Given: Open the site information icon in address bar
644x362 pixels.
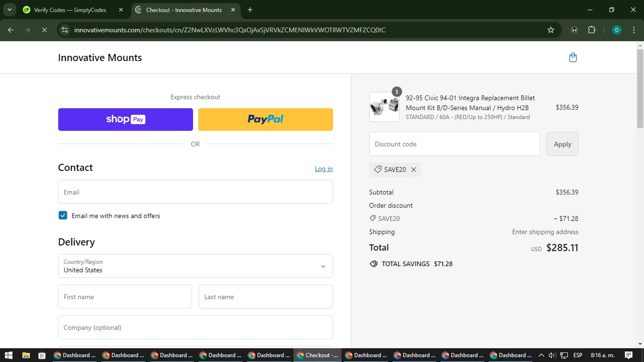Looking at the screenshot, I should pyautogui.click(x=65, y=30).
